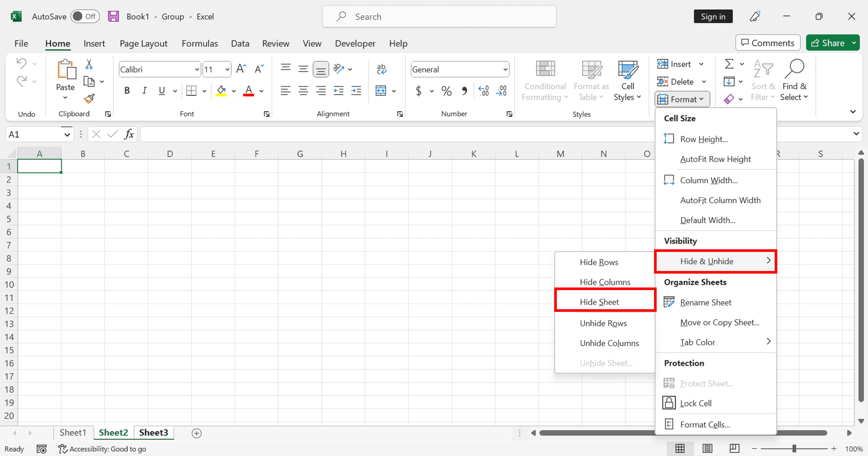Switch to Sheet1 tab
Image resolution: width=868 pixels, height=456 pixels.
73,433
